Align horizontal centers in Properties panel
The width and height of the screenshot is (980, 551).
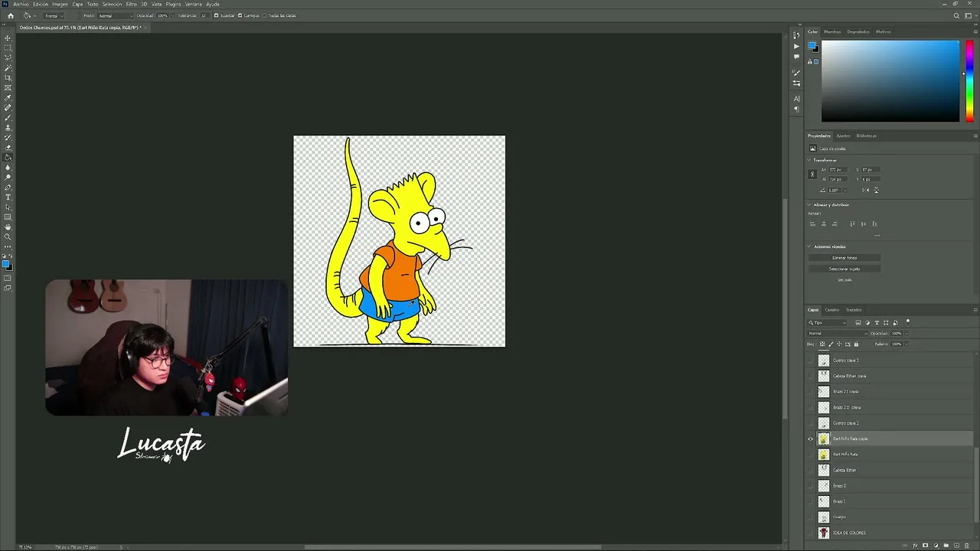[x=823, y=223]
